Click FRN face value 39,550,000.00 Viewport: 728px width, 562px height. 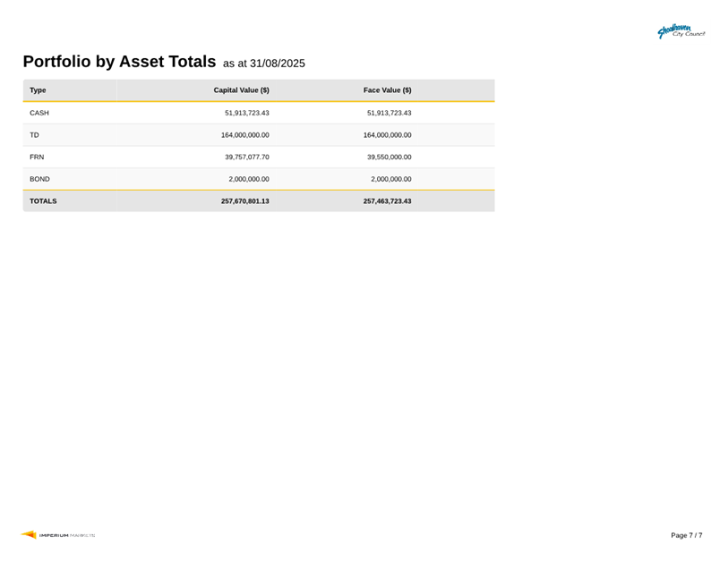click(x=389, y=157)
